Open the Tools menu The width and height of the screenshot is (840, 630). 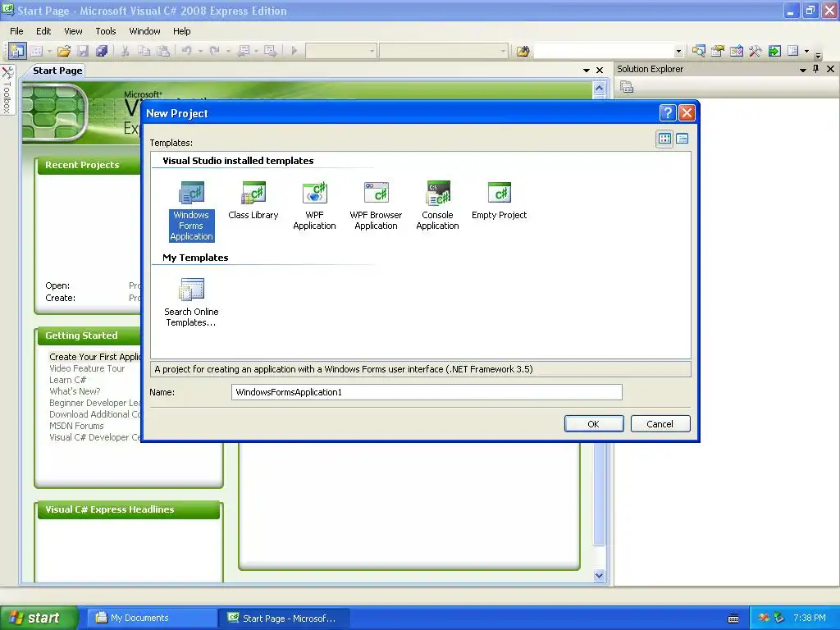tap(106, 31)
